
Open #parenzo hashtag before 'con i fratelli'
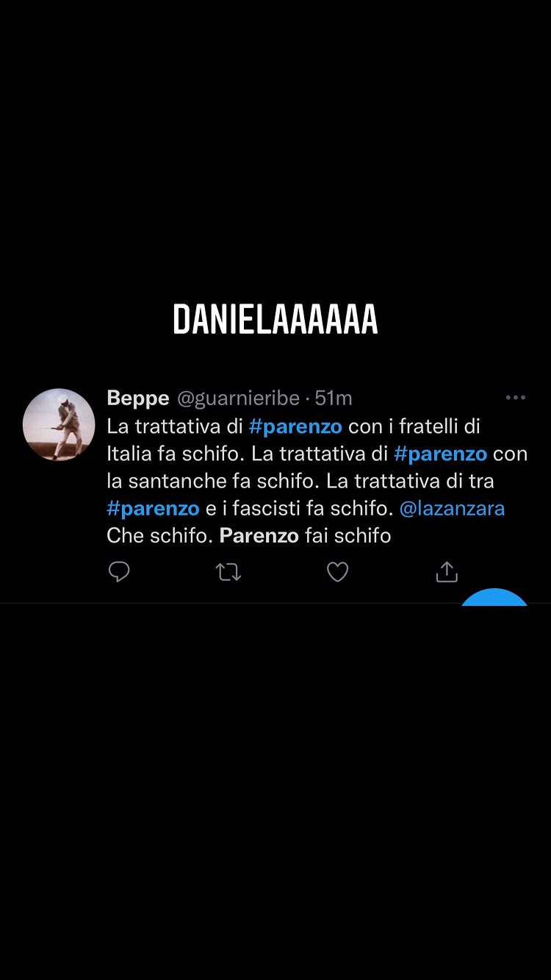point(295,426)
